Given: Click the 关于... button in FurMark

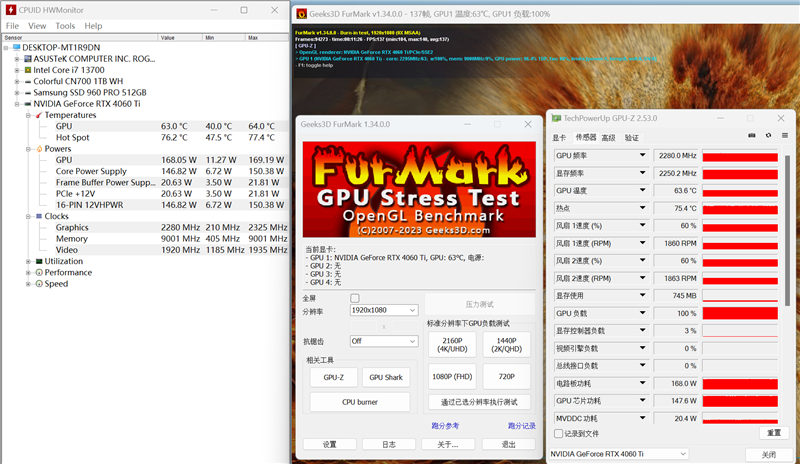Looking at the screenshot, I should (447, 444).
